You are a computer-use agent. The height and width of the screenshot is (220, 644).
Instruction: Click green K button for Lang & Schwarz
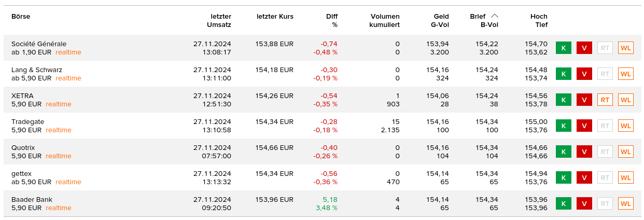[563, 74]
